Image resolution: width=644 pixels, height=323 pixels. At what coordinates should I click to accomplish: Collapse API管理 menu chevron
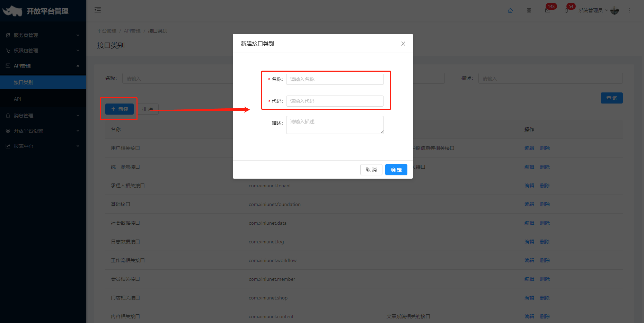coord(78,66)
